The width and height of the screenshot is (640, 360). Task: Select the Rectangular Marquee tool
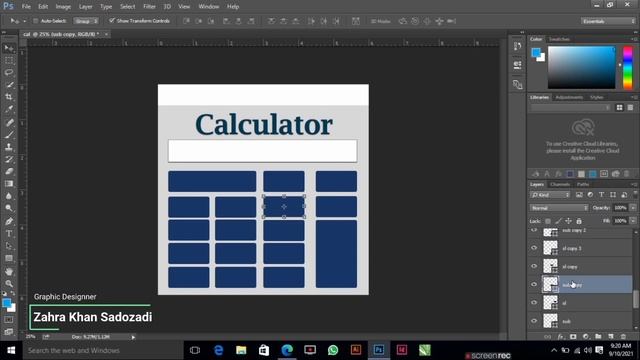tap(9, 60)
